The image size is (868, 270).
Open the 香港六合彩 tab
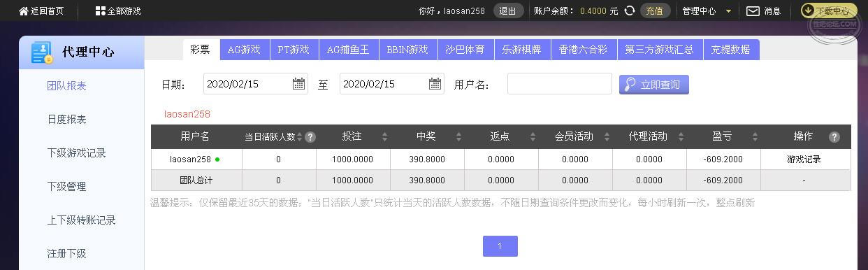pyautogui.click(x=584, y=50)
